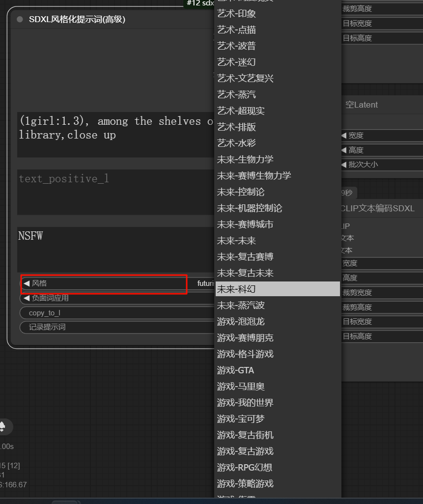Open the 风格 style dropdown widget

tap(117, 283)
